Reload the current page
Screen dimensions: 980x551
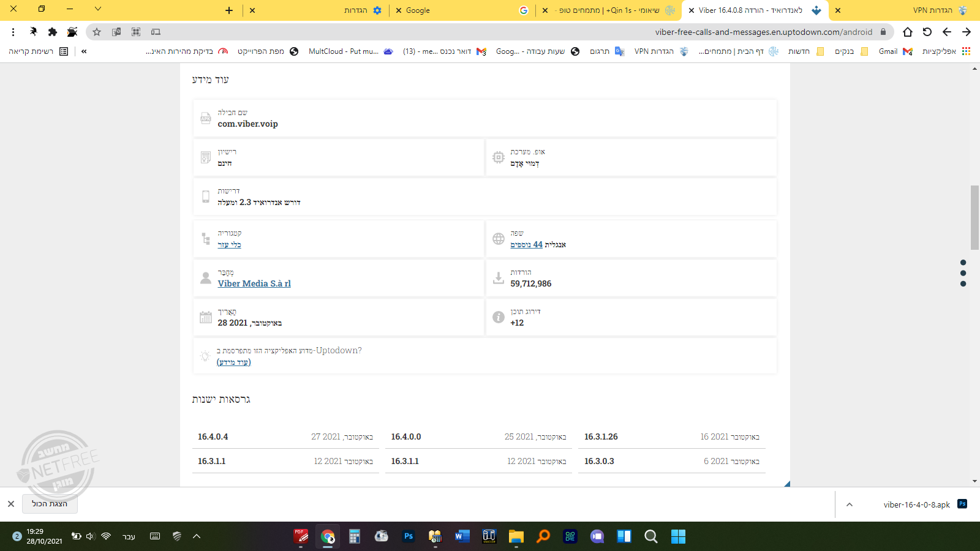point(927,32)
